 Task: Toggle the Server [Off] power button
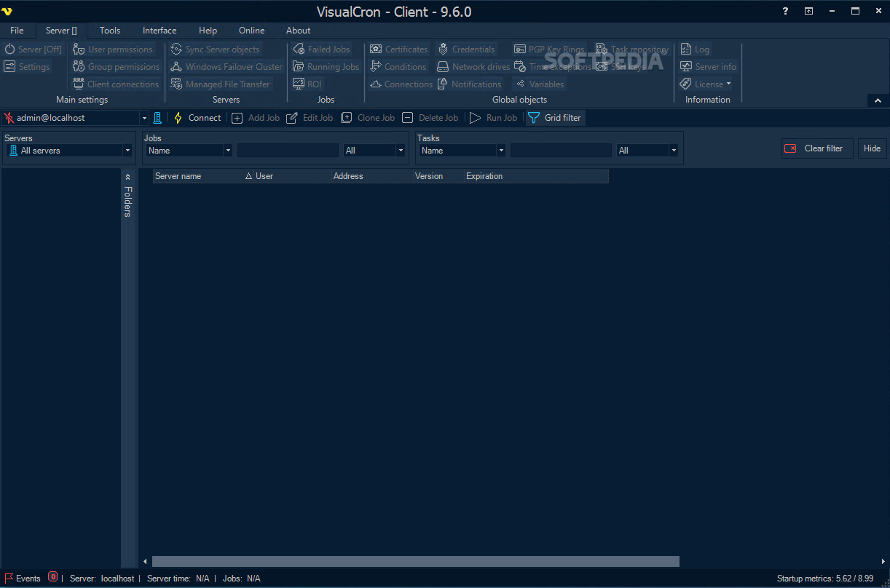click(34, 49)
